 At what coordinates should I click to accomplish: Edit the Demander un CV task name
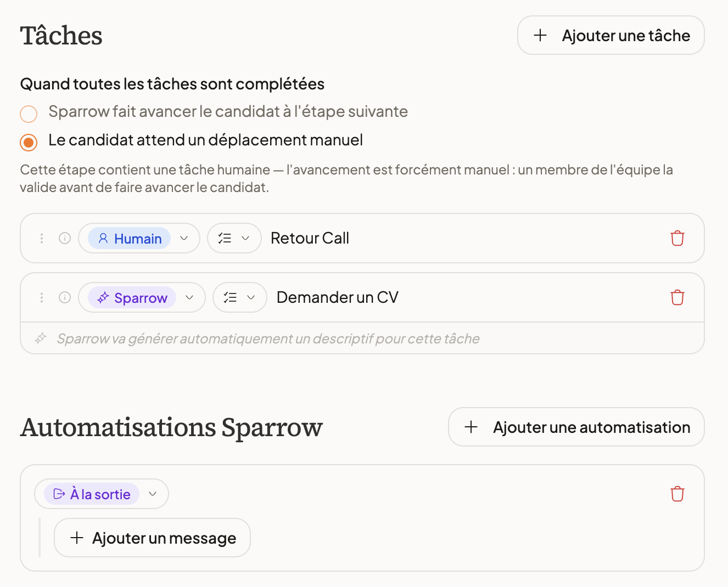tap(338, 297)
